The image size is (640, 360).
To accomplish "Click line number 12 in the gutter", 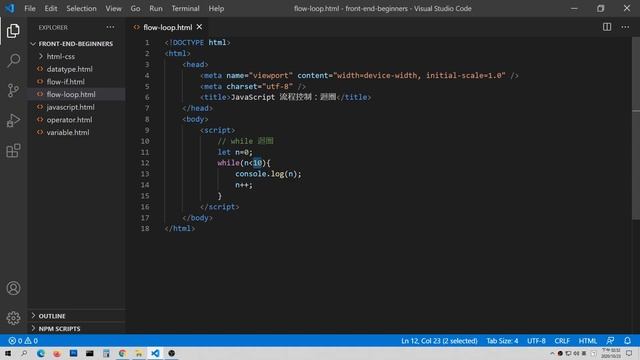I will (145, 163).
